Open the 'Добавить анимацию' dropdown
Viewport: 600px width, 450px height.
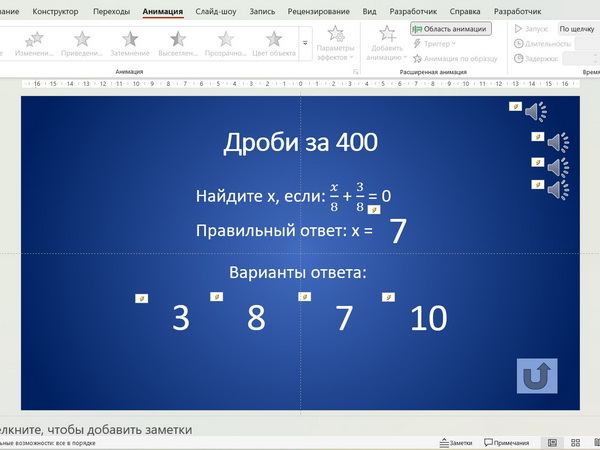(x=386, y=45)
